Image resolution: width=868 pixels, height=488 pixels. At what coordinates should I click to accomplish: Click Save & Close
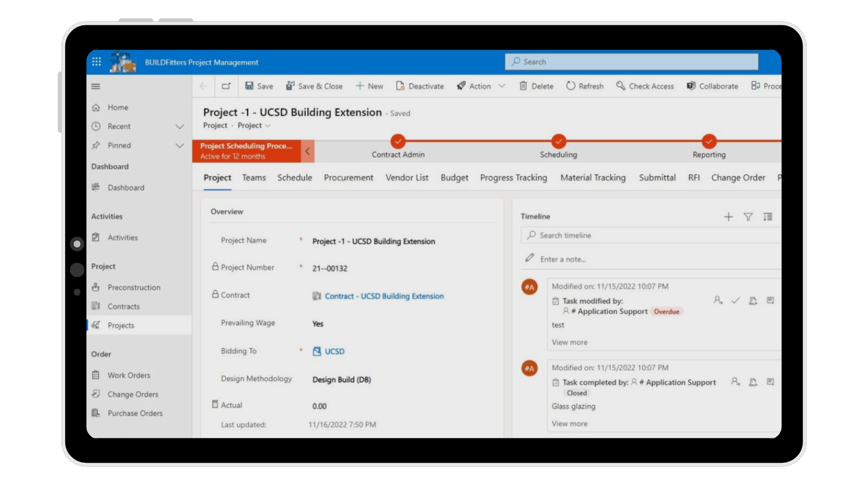pyautogui.click(x=314, y=86)
